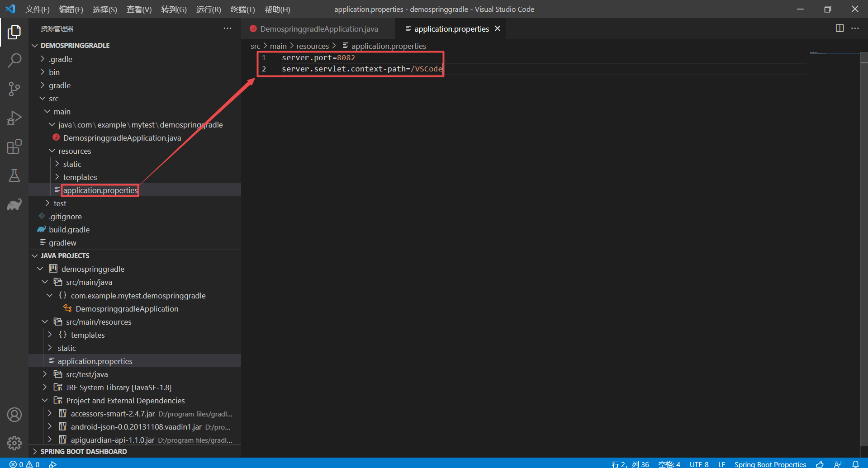Screen dimensions: 868x468
Task: Expand src/test/java node
Action: (135, 374)
